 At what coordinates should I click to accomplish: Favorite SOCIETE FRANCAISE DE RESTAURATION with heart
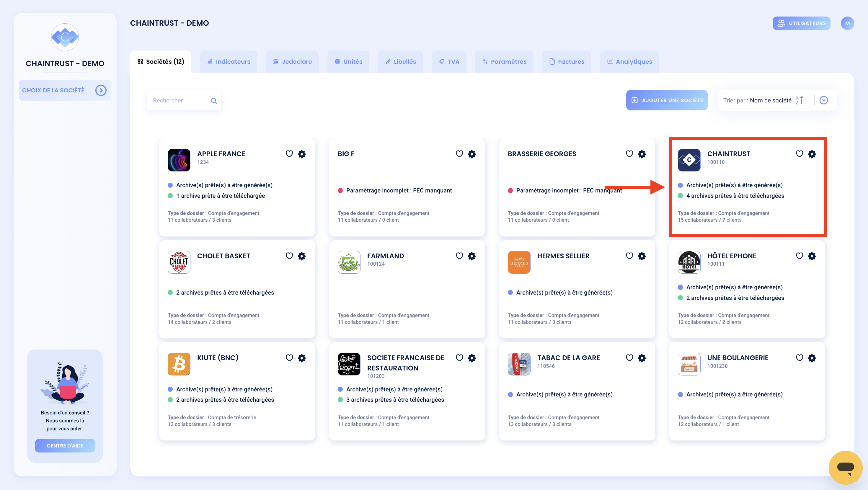tap(459, 357)
